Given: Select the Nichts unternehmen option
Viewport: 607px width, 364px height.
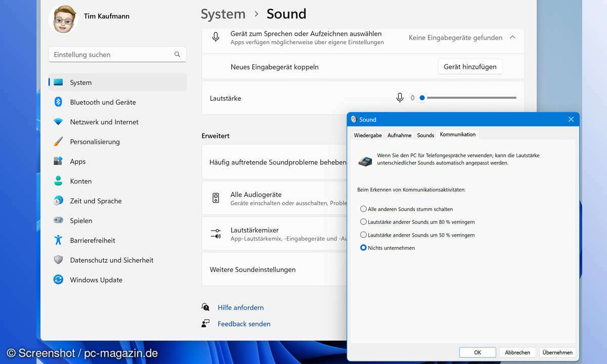Looking at the screenshot, I should 363,248.
